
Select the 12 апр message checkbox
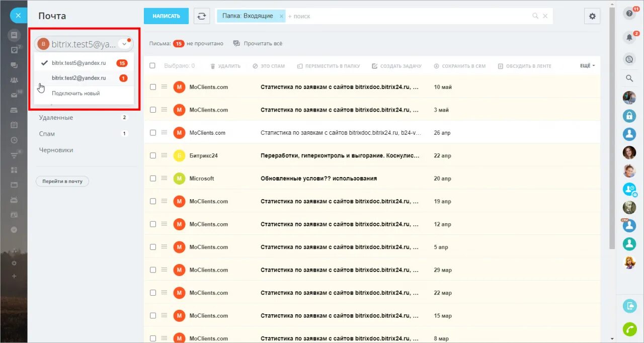click(153, 224)
